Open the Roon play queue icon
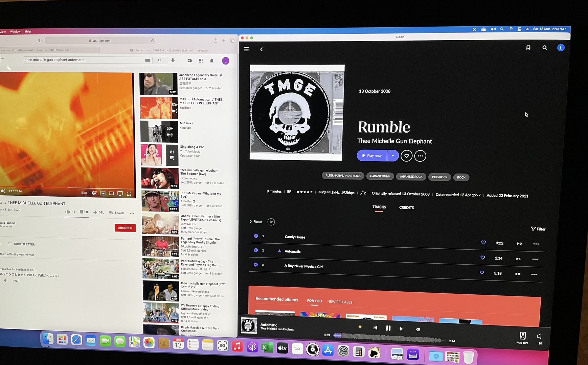This screenshot has width=588, height=365. (x=418, y=330)
